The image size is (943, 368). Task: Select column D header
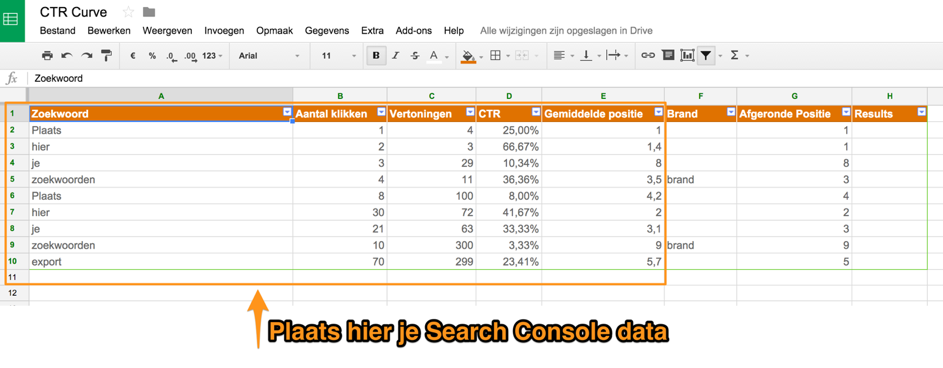[509, 95]
